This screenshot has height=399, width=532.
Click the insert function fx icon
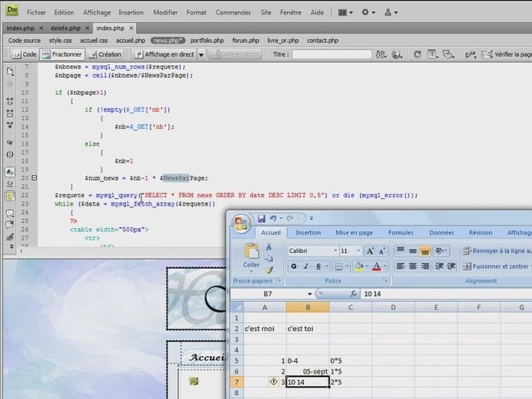353,294
